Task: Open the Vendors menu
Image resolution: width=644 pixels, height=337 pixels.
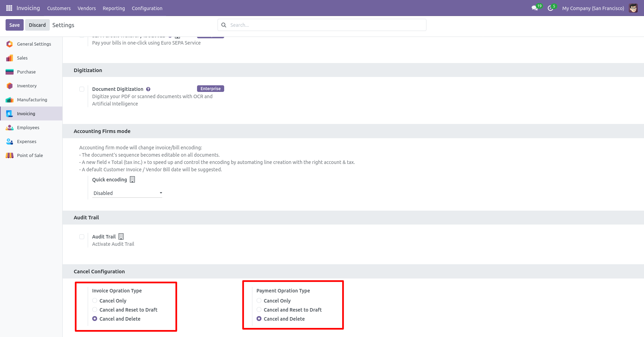Action: point(87,8)
